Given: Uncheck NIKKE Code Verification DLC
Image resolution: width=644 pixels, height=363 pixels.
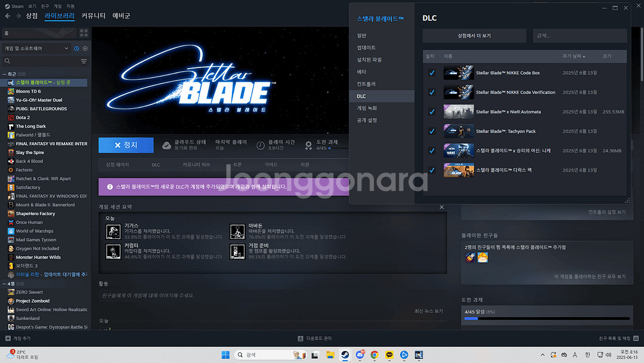Looking at the screenshot, I should (x=432, y=92).
